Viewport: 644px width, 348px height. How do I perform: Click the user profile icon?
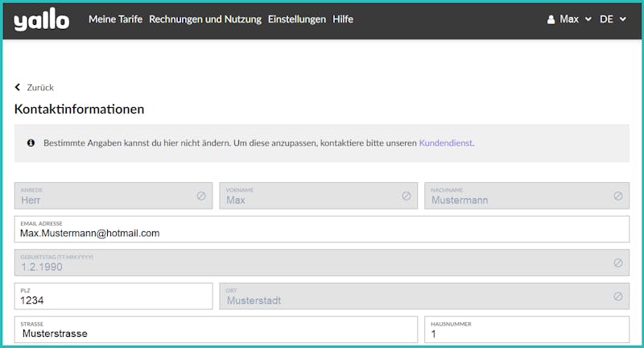551,19
